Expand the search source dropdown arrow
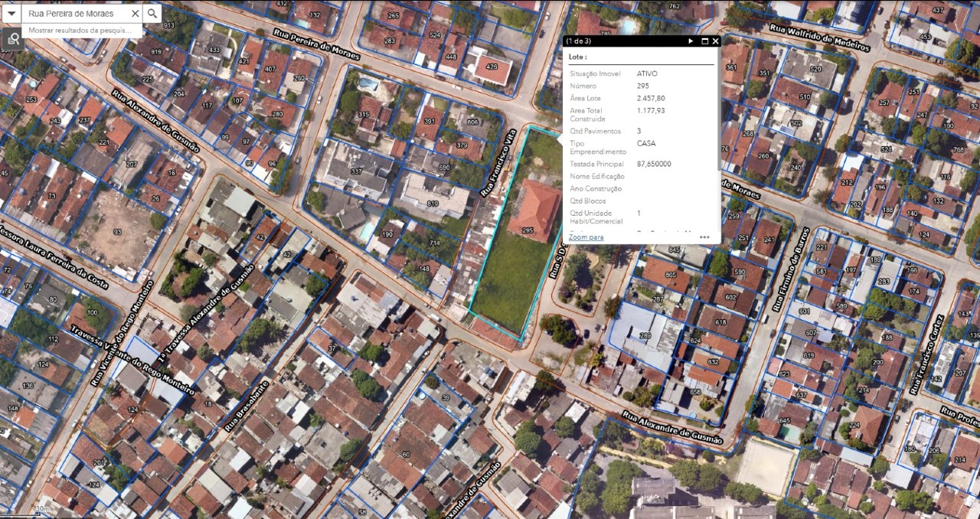980x519 pixels. click(10, 13)
